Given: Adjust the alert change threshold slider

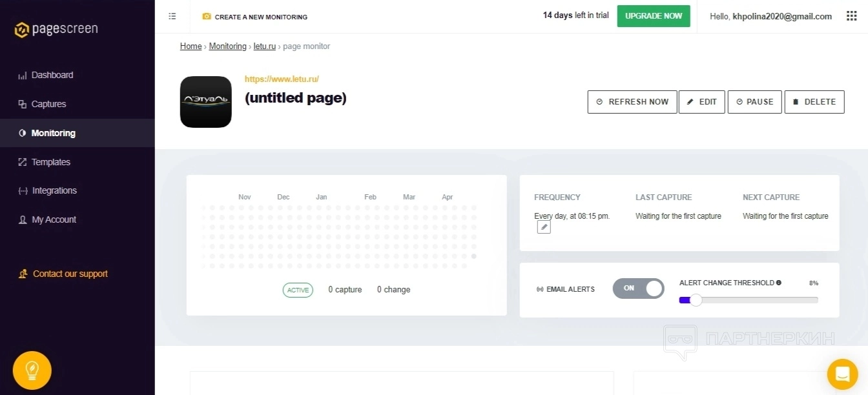Looking at the screenshot, I should click(x=696, y=299).
